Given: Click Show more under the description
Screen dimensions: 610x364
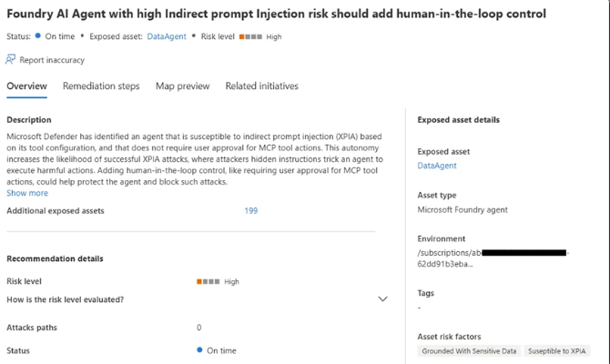Looking at the screenshot, I should tap(27, 193).
